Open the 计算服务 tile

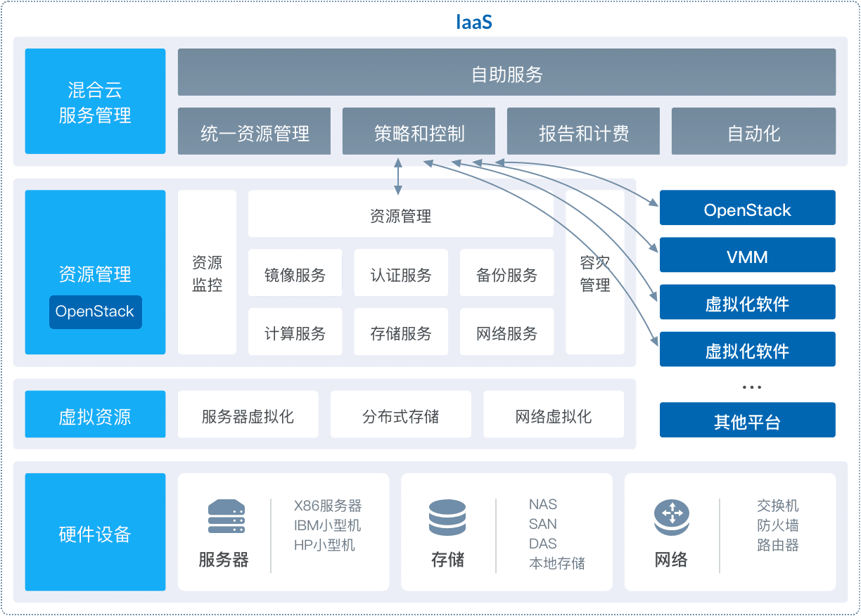tap(295, 332)
